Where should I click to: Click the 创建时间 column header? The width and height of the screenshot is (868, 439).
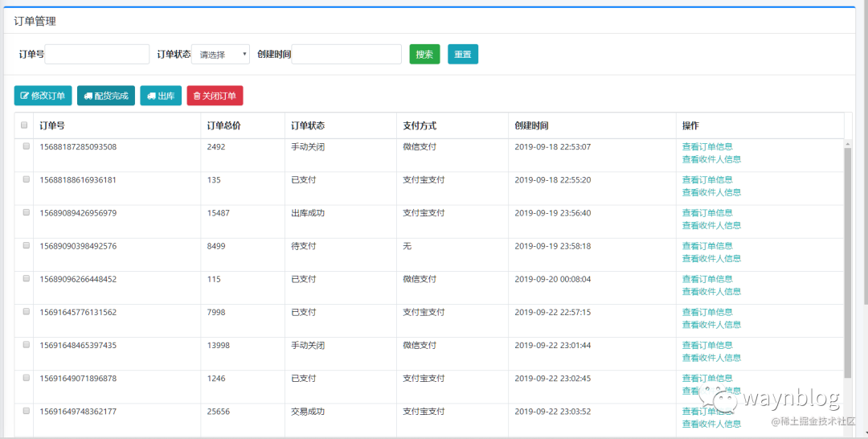pyautogui.click(x=531, y=125)
